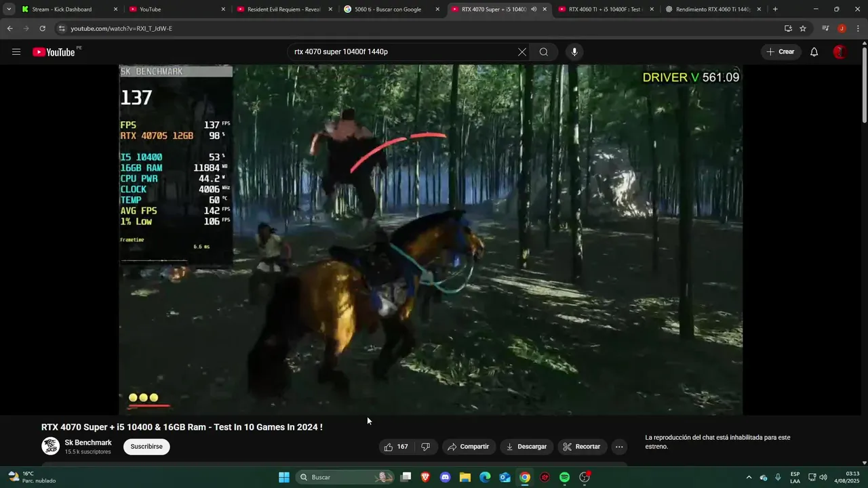
Task: Bookmark this page with star icon
Action: [x=803, y=28]
